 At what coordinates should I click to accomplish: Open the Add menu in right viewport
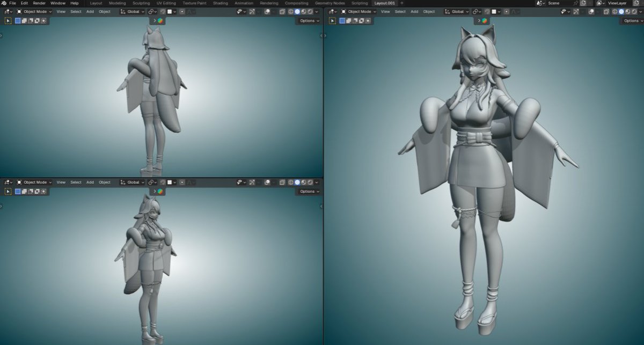[413, 11]
